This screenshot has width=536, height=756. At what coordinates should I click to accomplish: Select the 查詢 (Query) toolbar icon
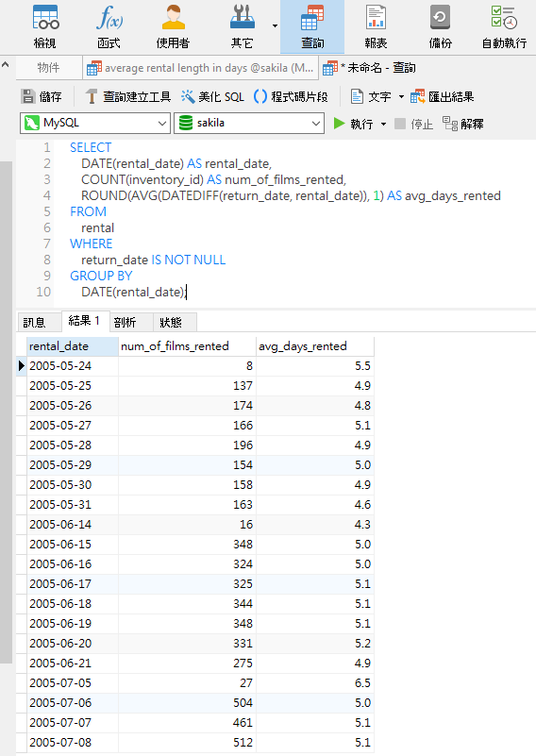[x=312, y=26]
